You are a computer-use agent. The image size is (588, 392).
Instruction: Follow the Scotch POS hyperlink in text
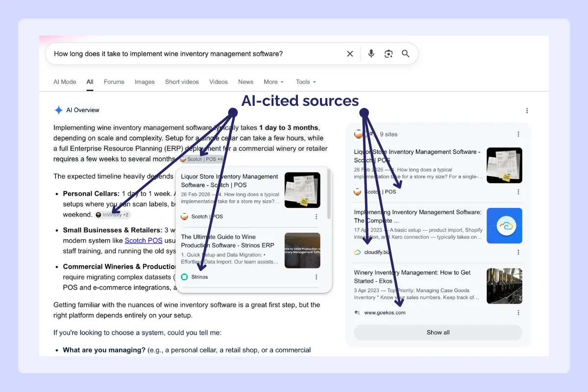coord(144,241)
